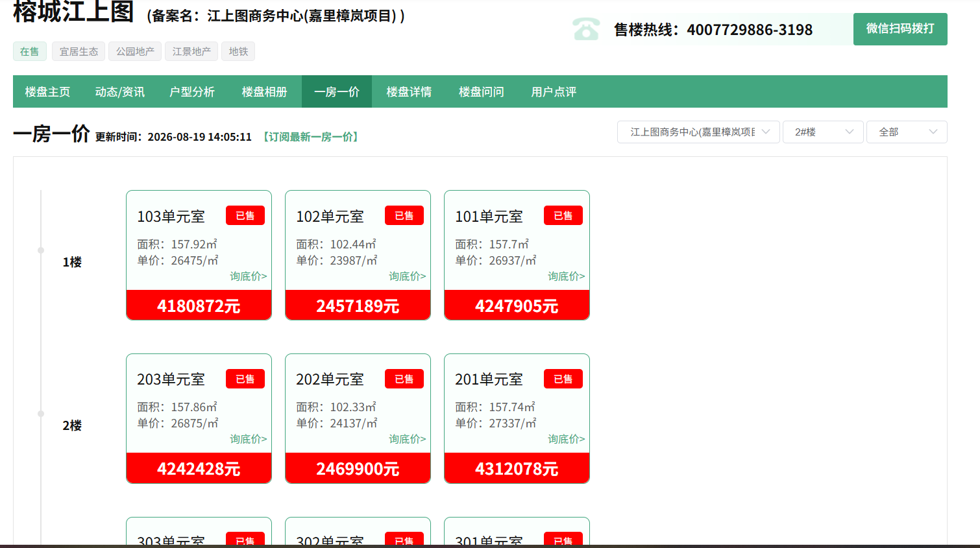Switch to the 动态/资讯 tab
The height and width of the screenshot is (548, 980).
coord(120,92)
